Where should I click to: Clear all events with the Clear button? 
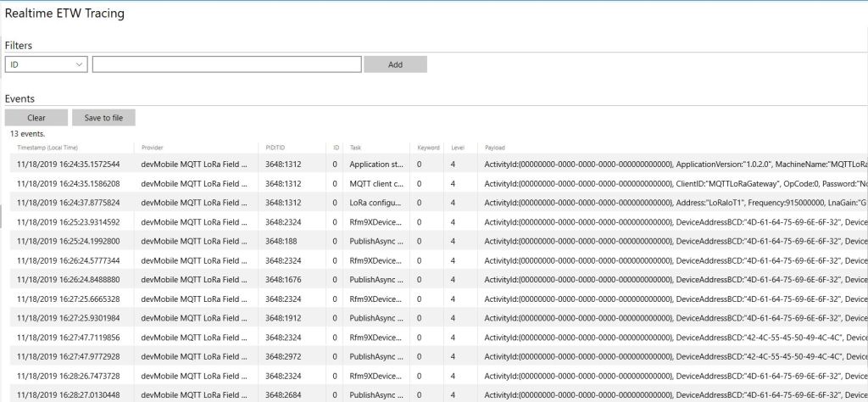[x=36, y=118]
